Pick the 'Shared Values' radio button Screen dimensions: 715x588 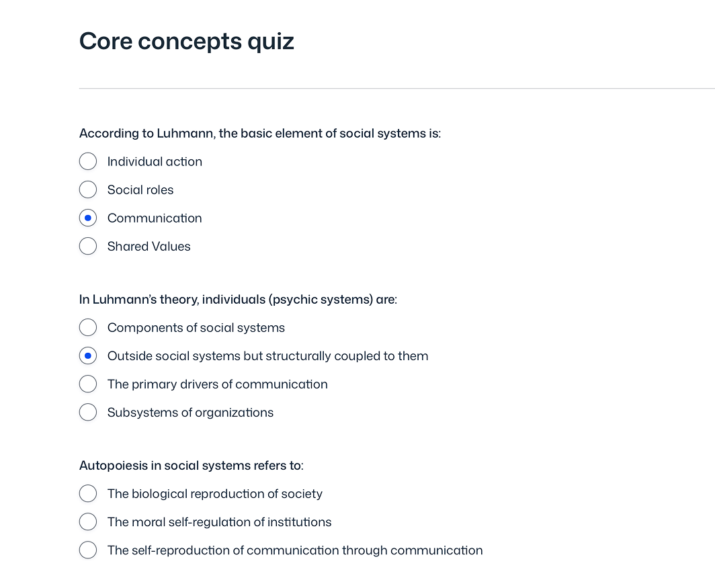click(88, 247)
